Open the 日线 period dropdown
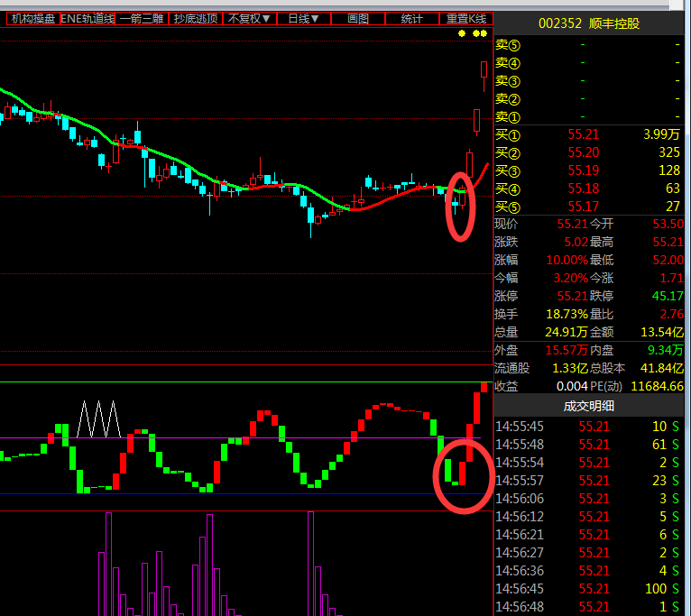Viewport: 691px width, 616px height. (304, 19)
